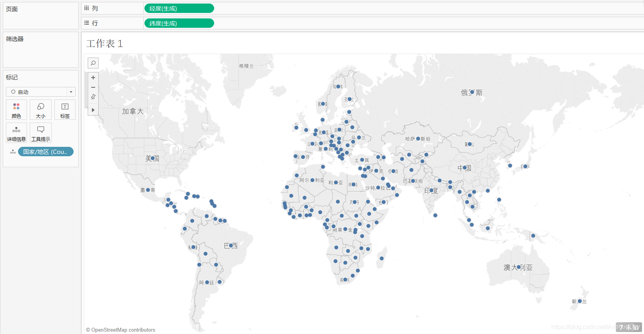Viewport: 644px width, 334px height.
Task: Click the 工作表 1 sheet title
Action: 105,43
